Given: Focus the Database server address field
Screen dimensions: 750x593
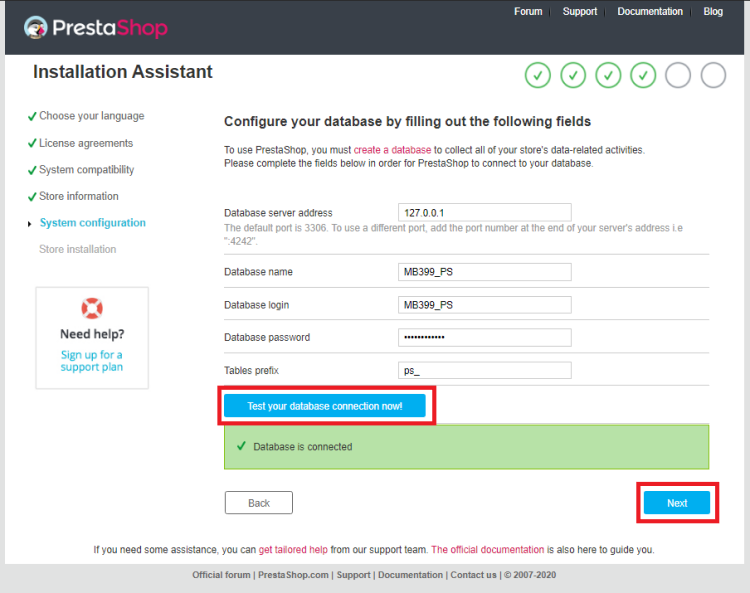Looking at the screenshot, I should click(x=485, y=212).
